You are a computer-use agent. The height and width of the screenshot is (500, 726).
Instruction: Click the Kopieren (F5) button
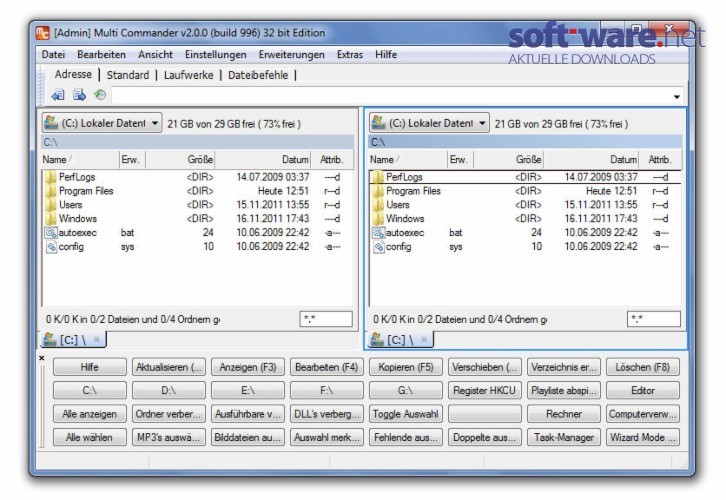click(406, 367)
